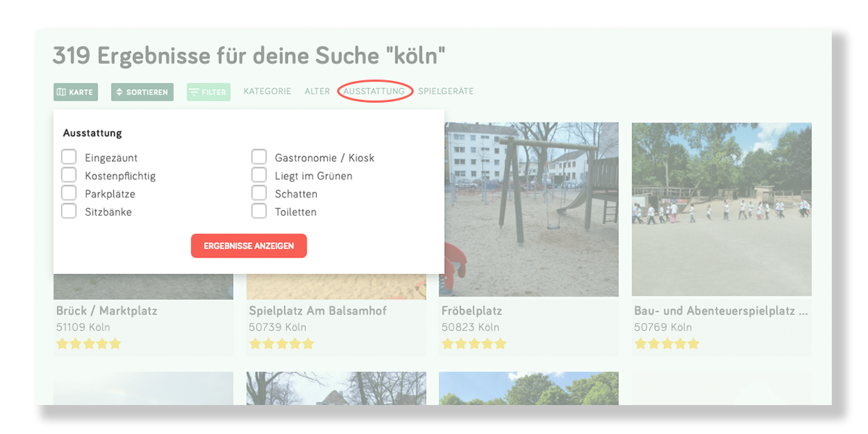Open the Bau- und Abenteuerspielplatz photo
The height and width of the screenshot is (434, 868).
click(x=721, y=209)
